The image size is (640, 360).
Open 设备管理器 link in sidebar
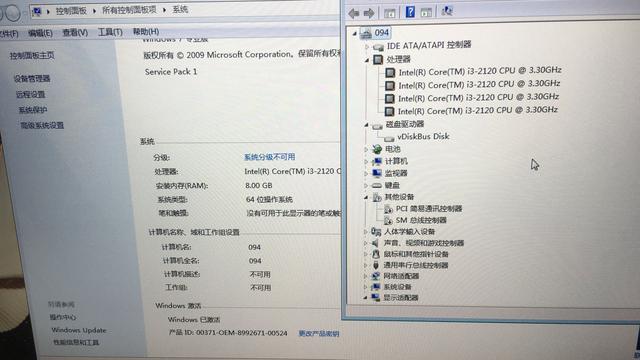[x=32, y=78]
